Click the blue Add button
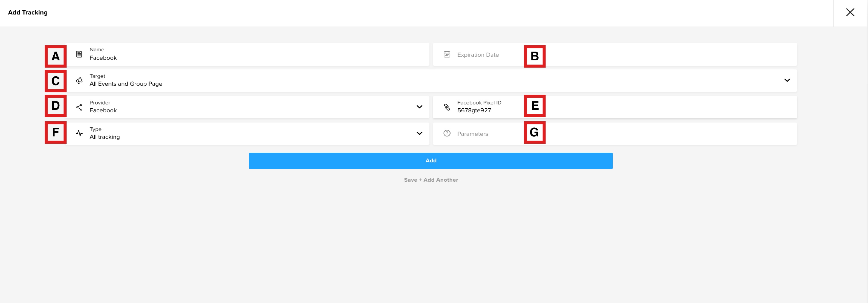Viewport: 868px width, 303px height. (431, 161)
